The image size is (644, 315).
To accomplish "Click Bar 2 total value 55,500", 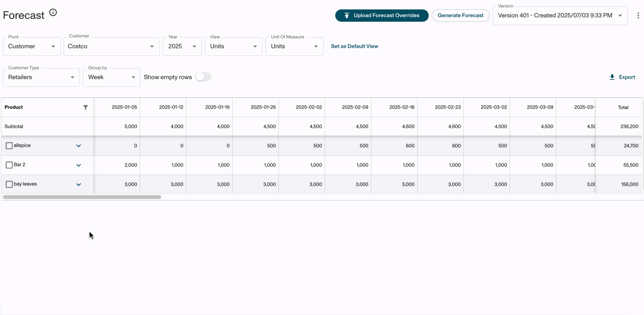I will coord(631,165).
